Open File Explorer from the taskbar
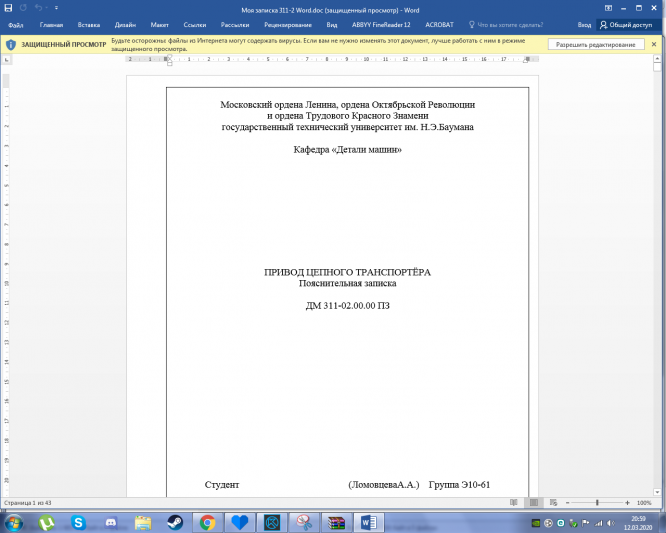 [143, 522]
